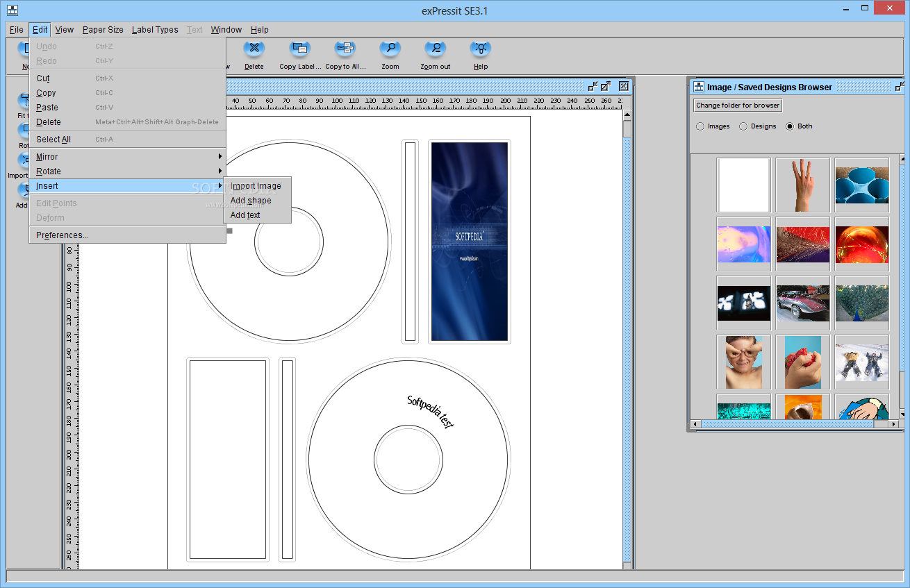Select the Both radio button
Screen dimensions: 910x588
[x=790, y=126]
